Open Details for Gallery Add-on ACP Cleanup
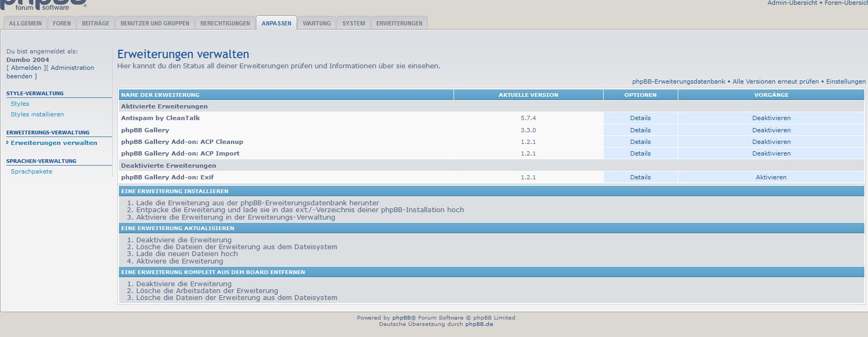Image resolution: width=868 pixels, height=337 pixels. pos(640,142)
